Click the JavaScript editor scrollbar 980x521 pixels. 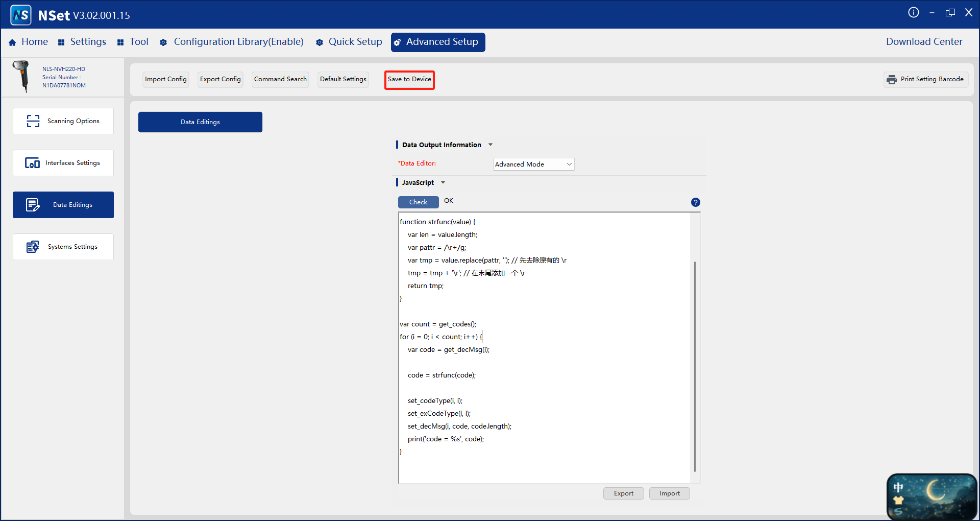[695, 366]
